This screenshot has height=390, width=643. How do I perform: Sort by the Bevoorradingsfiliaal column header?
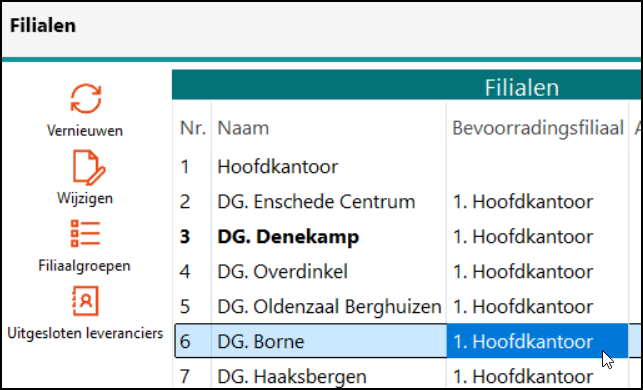point(538,128)
